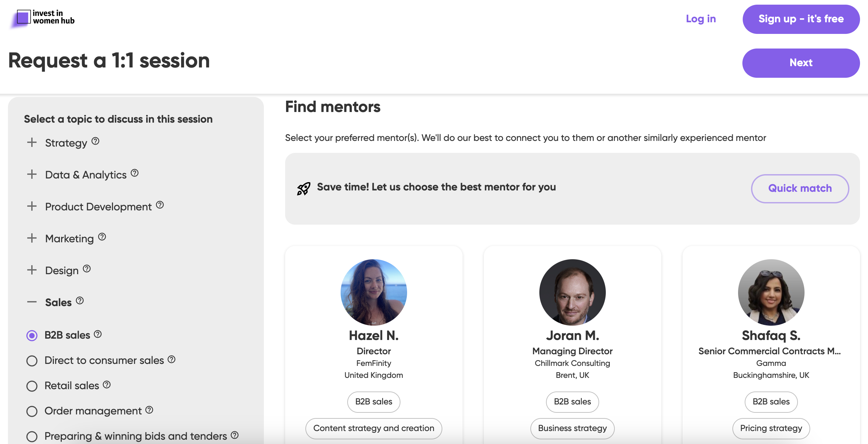Select the Retail sales radio option

32,386
